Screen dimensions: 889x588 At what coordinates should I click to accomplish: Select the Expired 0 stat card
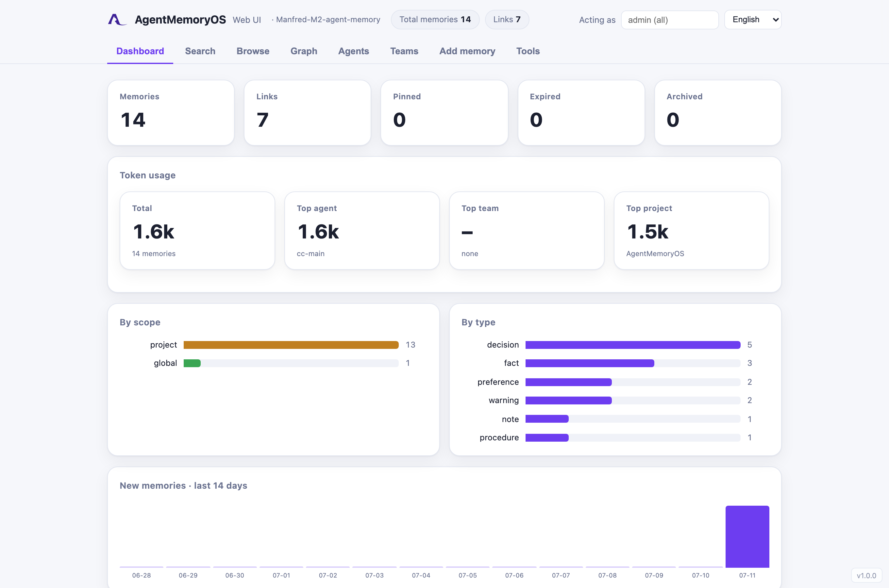581,112
